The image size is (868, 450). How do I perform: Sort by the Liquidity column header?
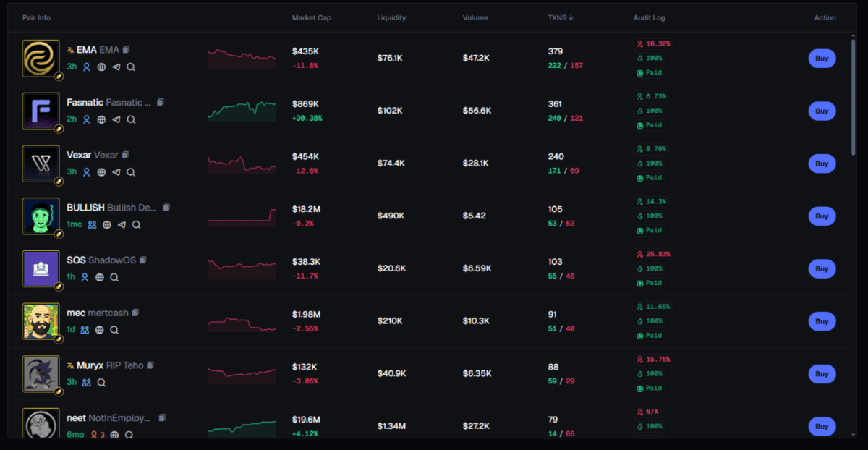click(x=391, y=18)
